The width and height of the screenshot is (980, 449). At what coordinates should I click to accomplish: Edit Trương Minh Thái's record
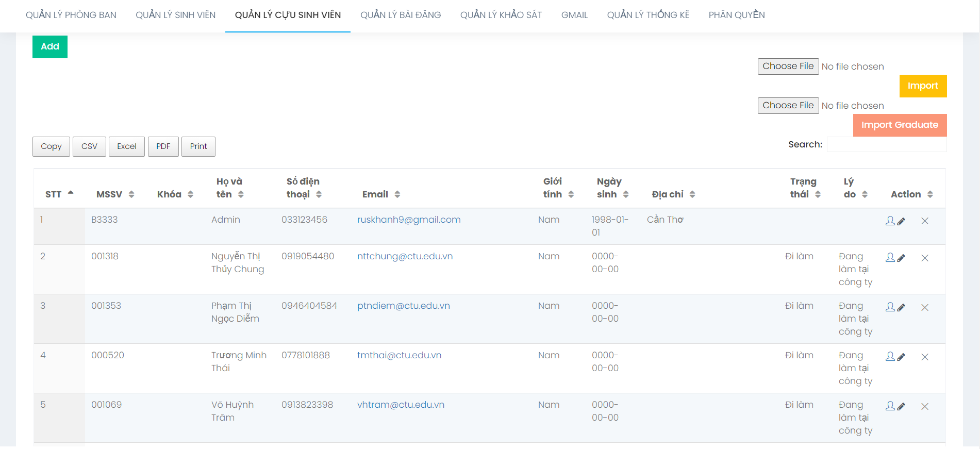tap(895, 357)
